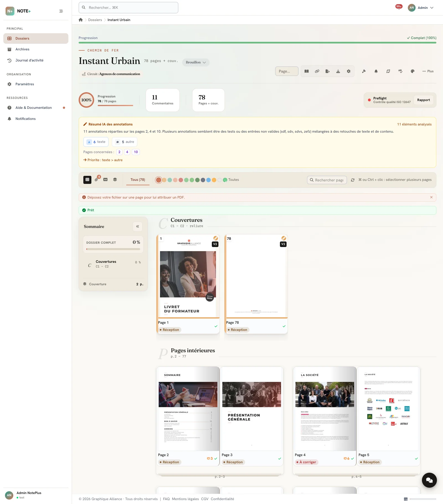The height and width of the screenshot is (504, 443).
Task: Click the gavel validation icon
Action: tap(364, 71)
